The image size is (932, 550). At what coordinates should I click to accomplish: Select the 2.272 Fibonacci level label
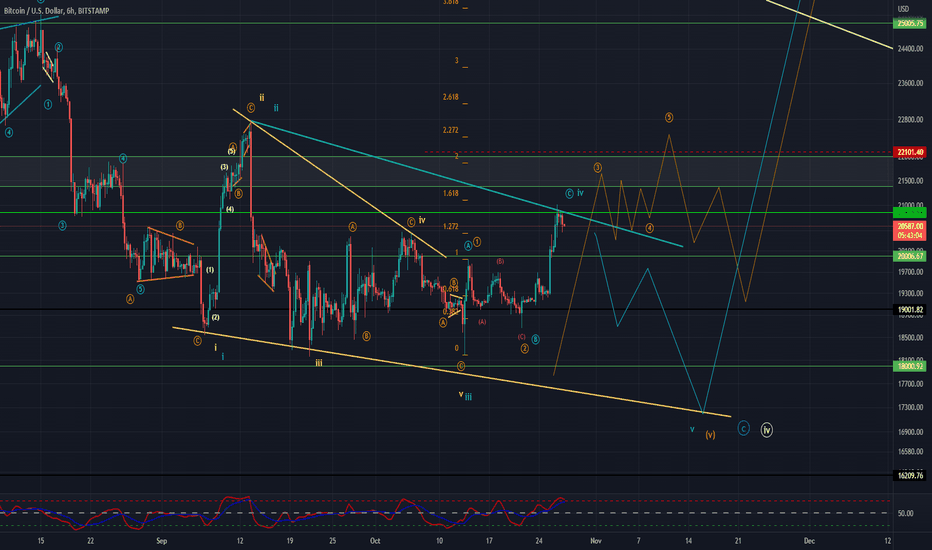(451, 130)
